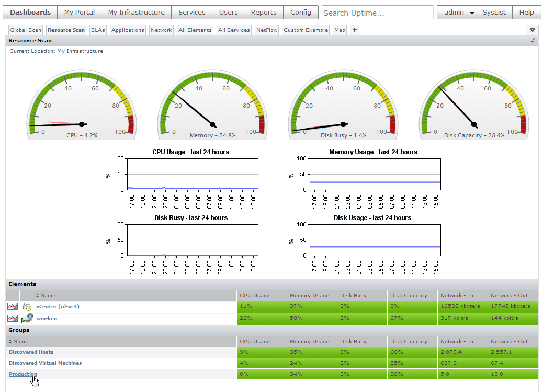Open the admin dropdown arrow

coord(472,13)
